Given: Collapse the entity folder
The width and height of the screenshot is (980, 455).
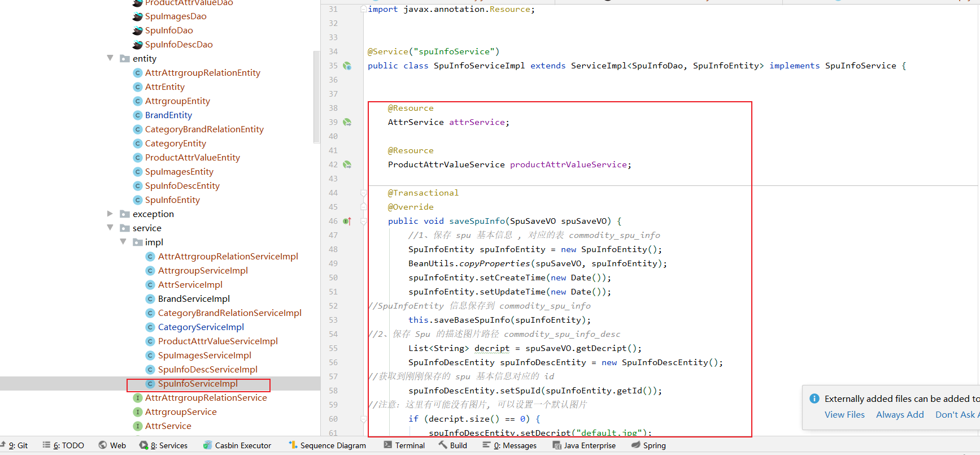Looking at the screenshot, I should coord(110,58).
